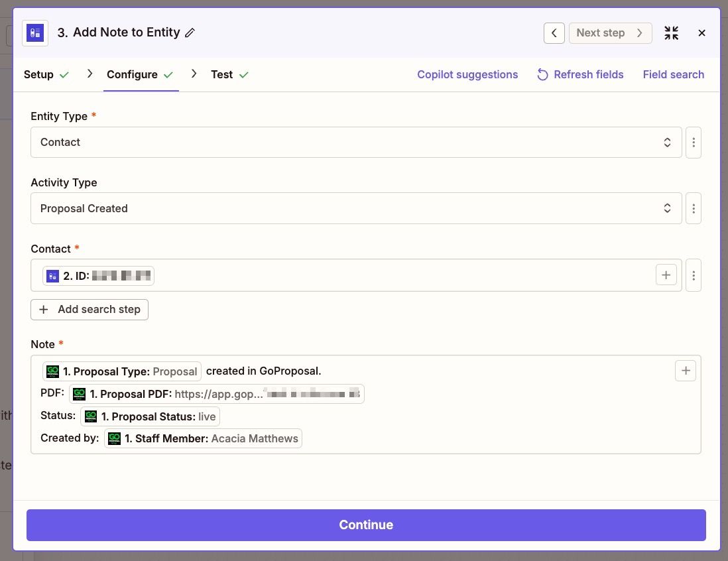This screenshot has width=728, height=561.
Task: Click the app icon on the '2. ID' pill
Action: [x=52, y=276]
